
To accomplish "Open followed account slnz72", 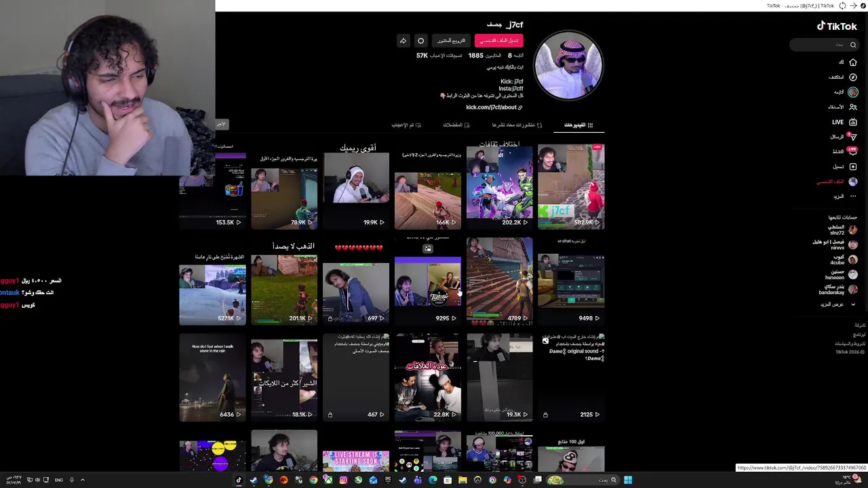I will [843, 230].
